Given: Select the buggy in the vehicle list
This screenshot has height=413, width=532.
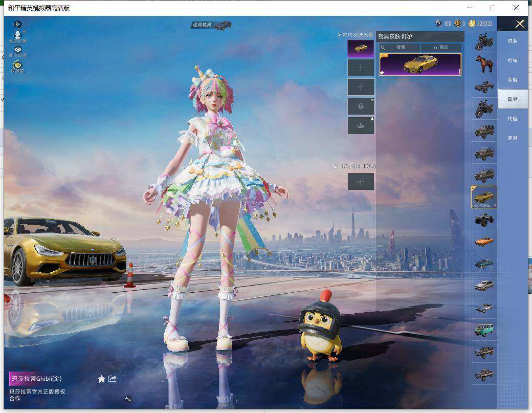Looking at the screenshot, I should [x=484, y=86].
